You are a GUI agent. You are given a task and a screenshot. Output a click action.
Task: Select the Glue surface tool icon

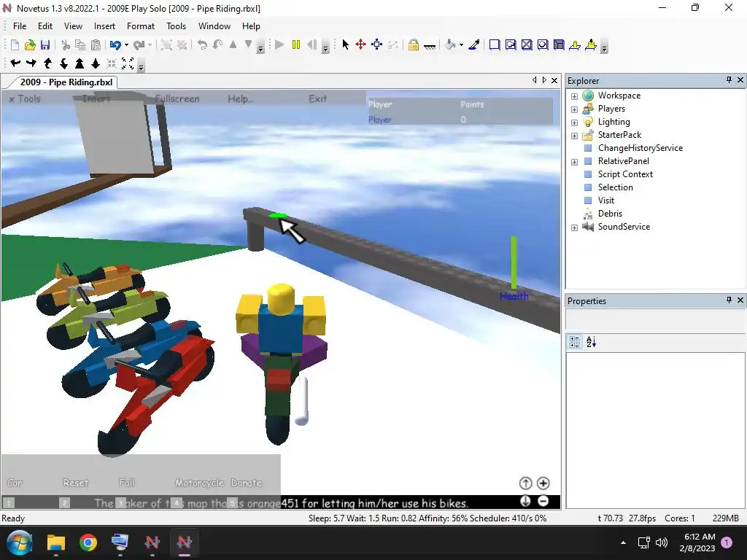pos(511,44)
